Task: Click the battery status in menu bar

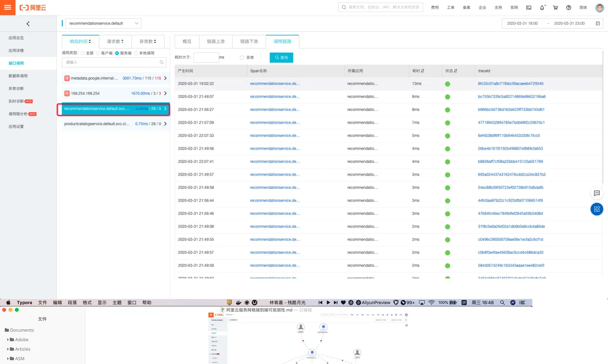Action: (x=447, y=302)
